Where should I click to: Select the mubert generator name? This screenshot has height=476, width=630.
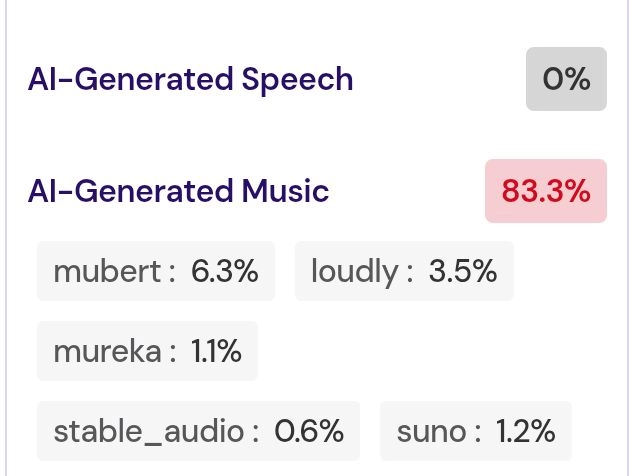point(108,271)
